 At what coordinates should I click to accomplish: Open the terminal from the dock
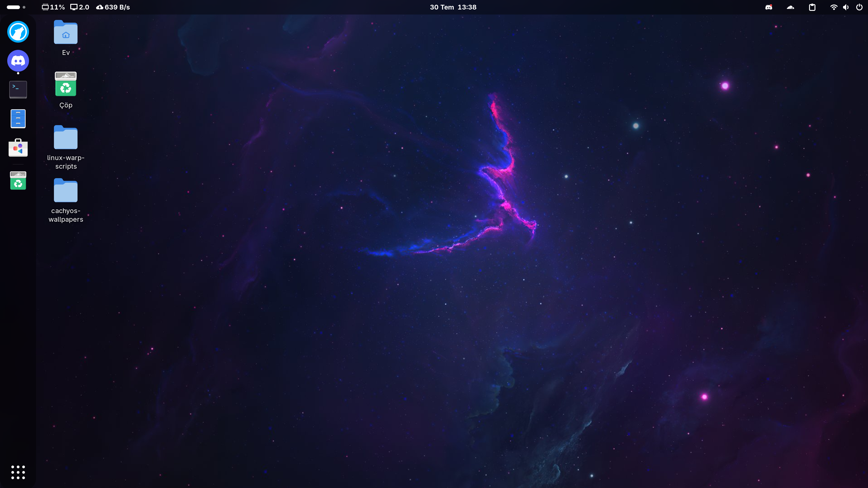pyautogui.click(x=18, y=90)
